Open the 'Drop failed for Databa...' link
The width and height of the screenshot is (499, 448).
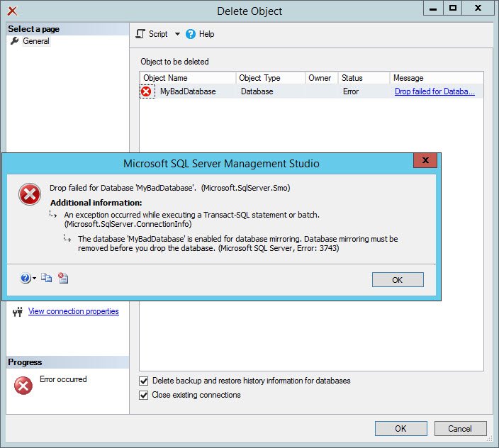(x=434, y=91)
